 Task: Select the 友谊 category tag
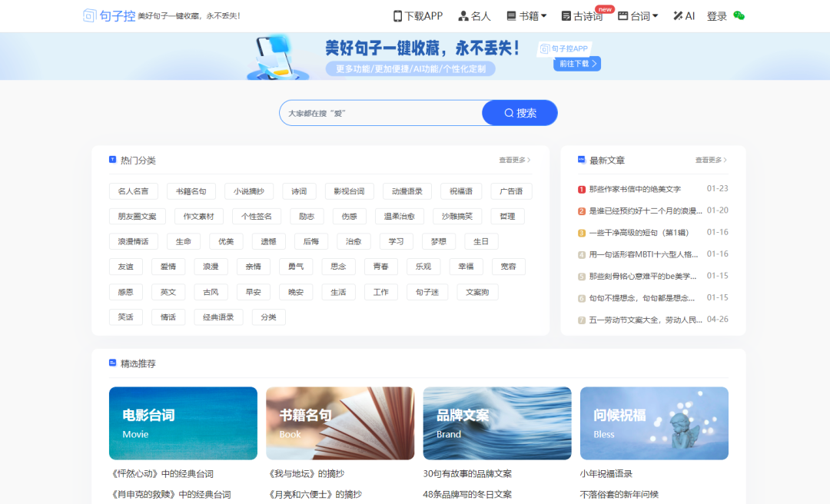126,267
